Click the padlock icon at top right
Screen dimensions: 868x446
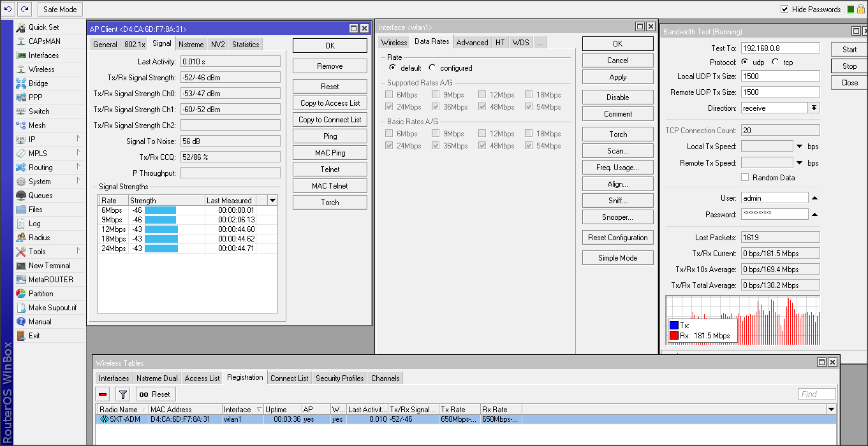click(x=861, y=10)
